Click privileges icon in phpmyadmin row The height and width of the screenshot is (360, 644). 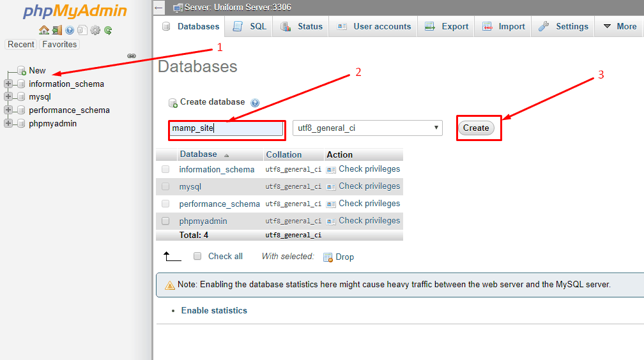(331, 221)
